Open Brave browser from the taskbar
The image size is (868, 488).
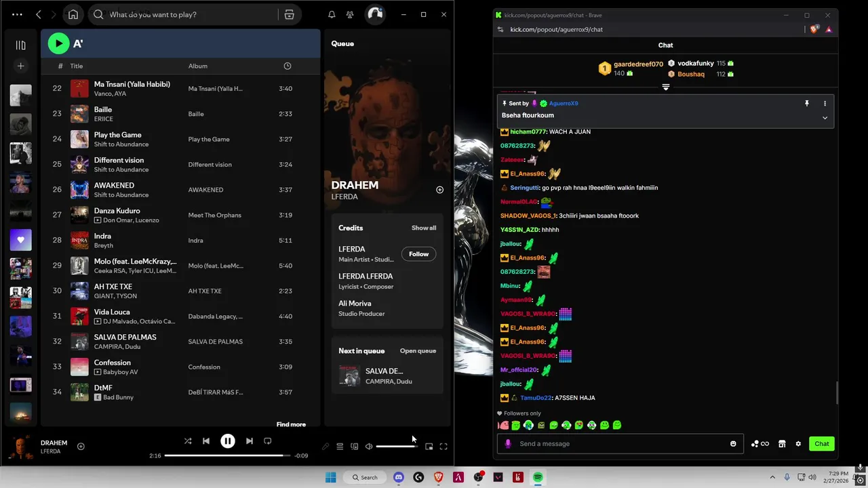438,477
